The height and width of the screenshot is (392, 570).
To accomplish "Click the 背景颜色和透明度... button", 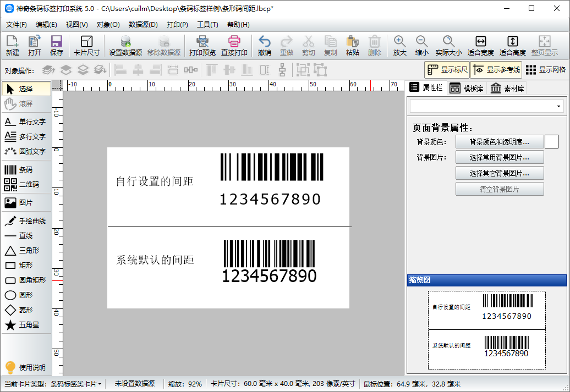I will 500,142.
